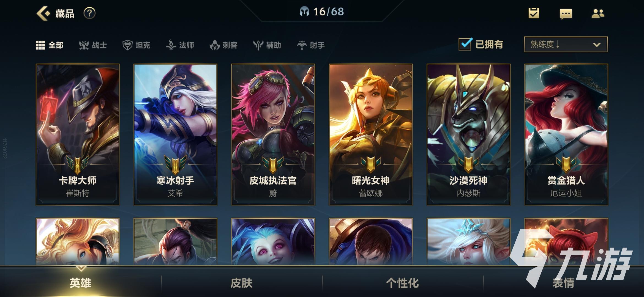Filter heroes by 辅助 role icon

(x=258, y=45)
